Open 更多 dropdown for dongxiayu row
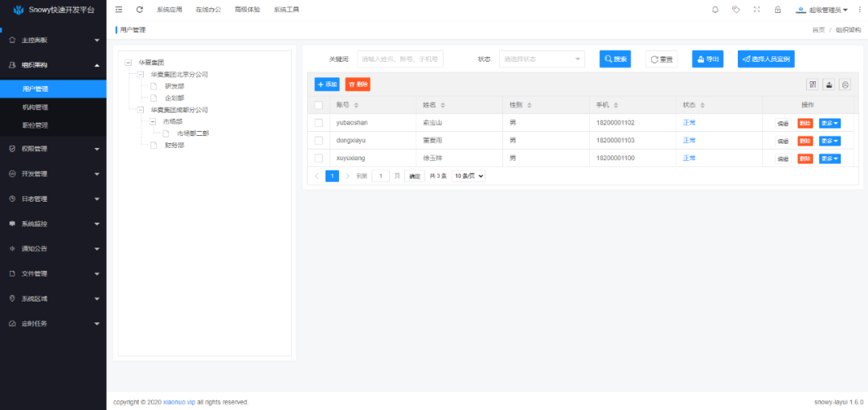Image resolution: width=868 pixels, height=410 pixels. point(829,141)
